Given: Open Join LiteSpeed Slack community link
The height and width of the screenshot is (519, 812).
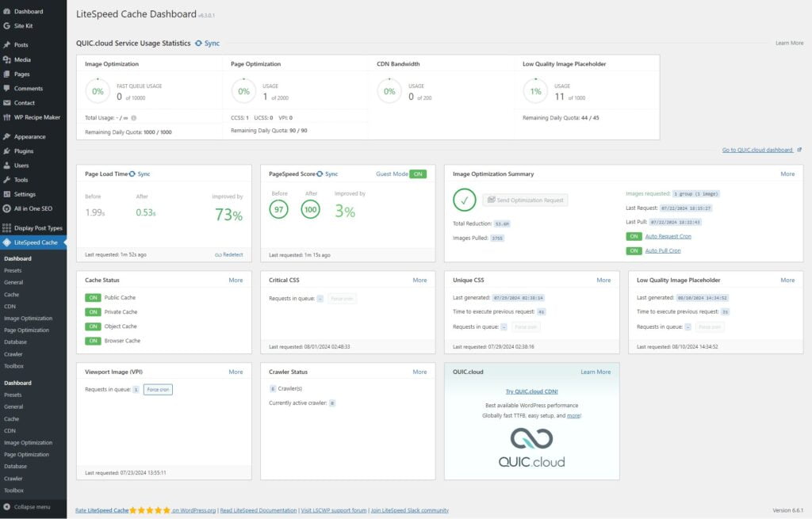Looking at the screenshot, I should pyautogui.click(x=410, y=510).
